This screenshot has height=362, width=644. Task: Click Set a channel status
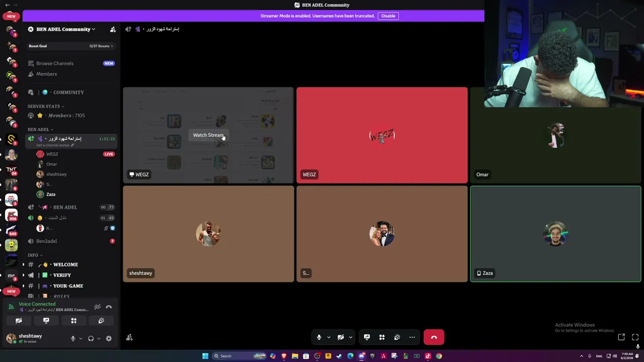point(55,145)
